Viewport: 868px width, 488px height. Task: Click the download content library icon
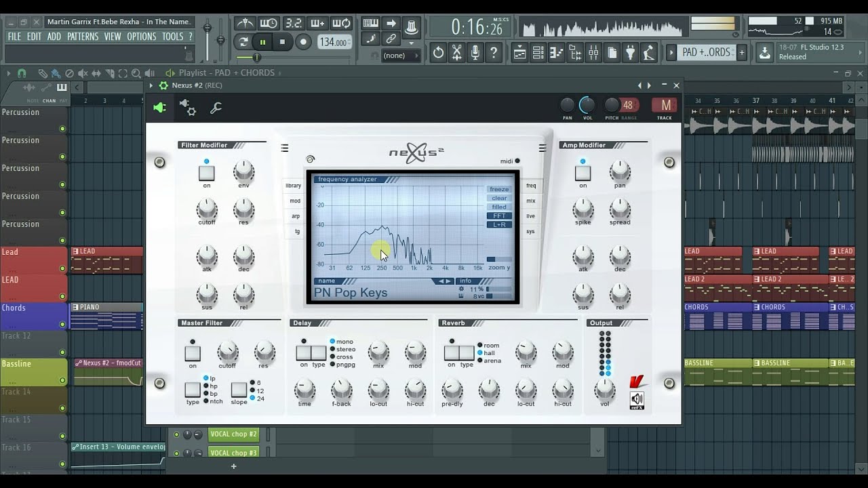coord(764,52)
